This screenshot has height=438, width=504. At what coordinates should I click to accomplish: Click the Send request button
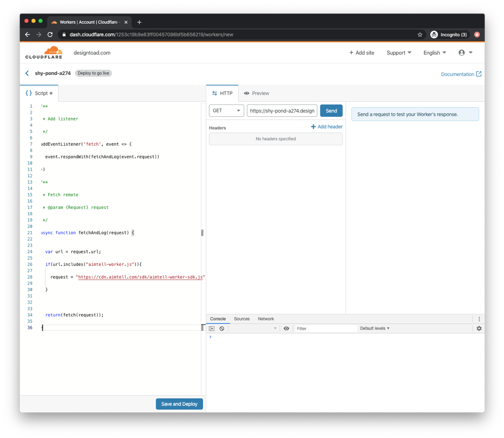point(331,111)
